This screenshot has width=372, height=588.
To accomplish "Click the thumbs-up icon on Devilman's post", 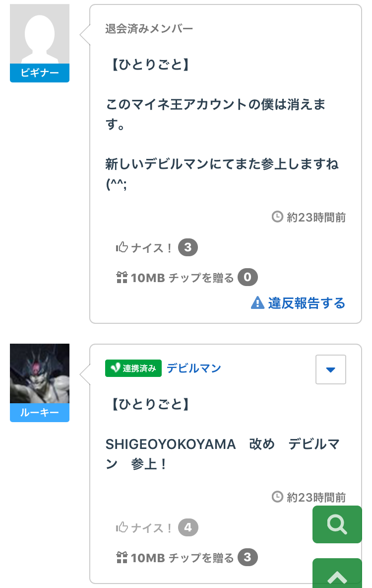I will [x=122, y=527].
